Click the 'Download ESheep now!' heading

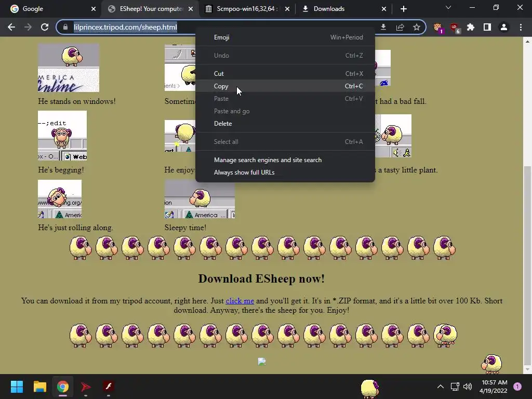pos(262,279)
